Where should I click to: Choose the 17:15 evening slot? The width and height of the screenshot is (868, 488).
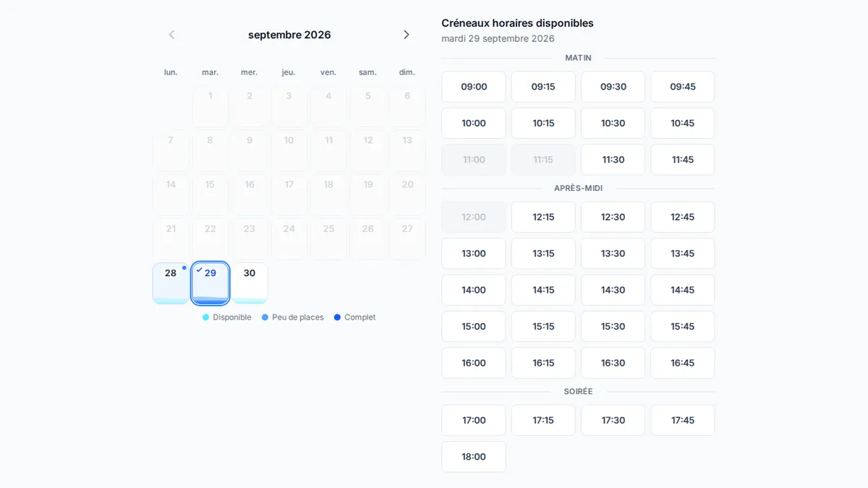[543, 420]
